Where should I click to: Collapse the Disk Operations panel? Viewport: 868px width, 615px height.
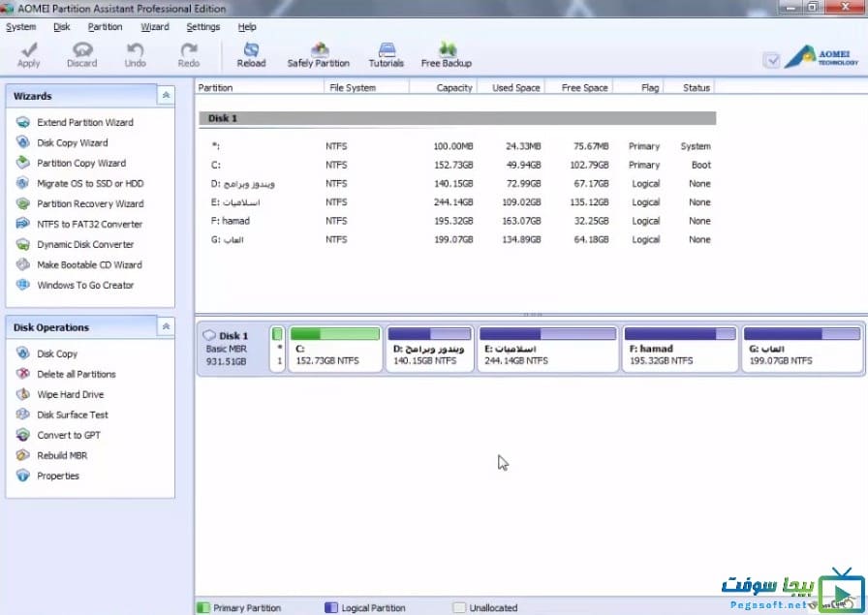[166, 327]
